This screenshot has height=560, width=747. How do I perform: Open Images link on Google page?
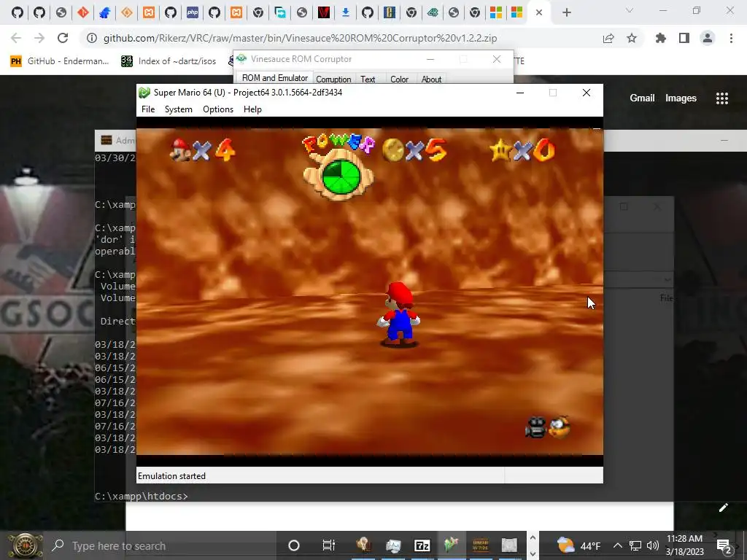pos(681,98)
